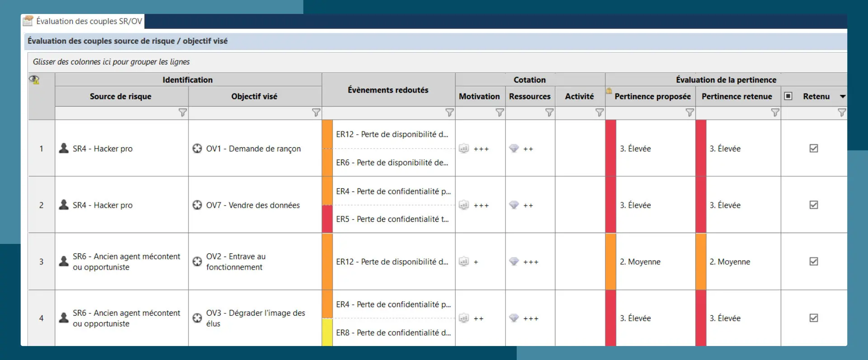Uncheck Retenu for row 2 Vendre des données

coord(814,205)
